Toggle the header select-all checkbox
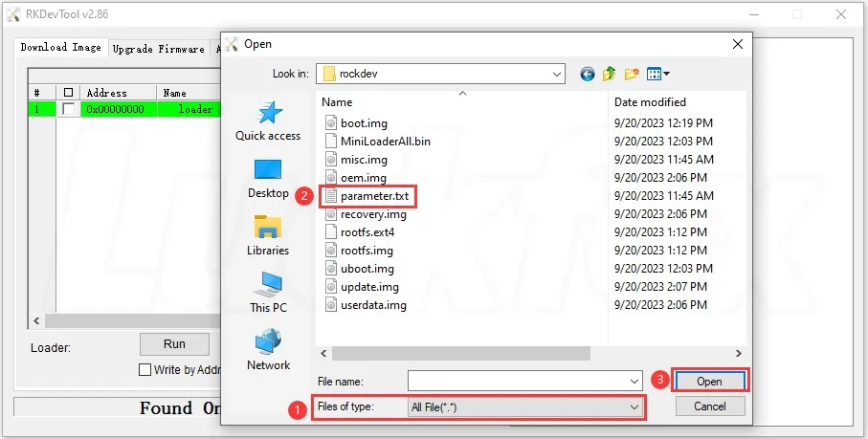868x439 pixels. 69,93
